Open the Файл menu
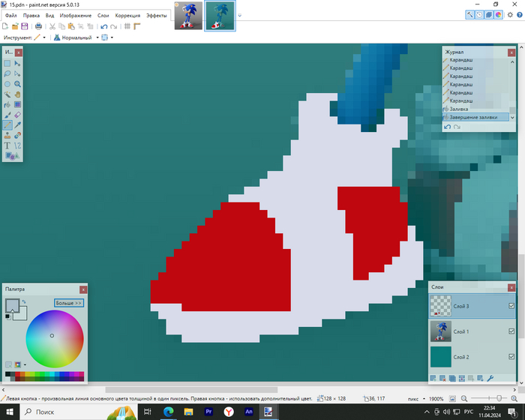 11,16
